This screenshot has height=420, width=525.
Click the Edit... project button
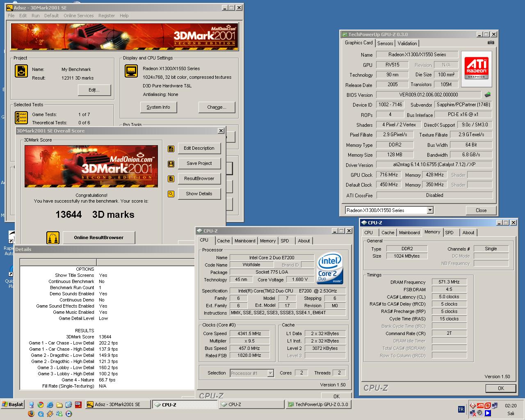point(94,90)
